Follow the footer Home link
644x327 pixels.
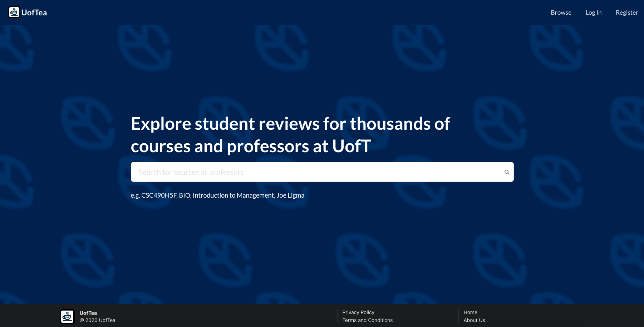(470, 312)
